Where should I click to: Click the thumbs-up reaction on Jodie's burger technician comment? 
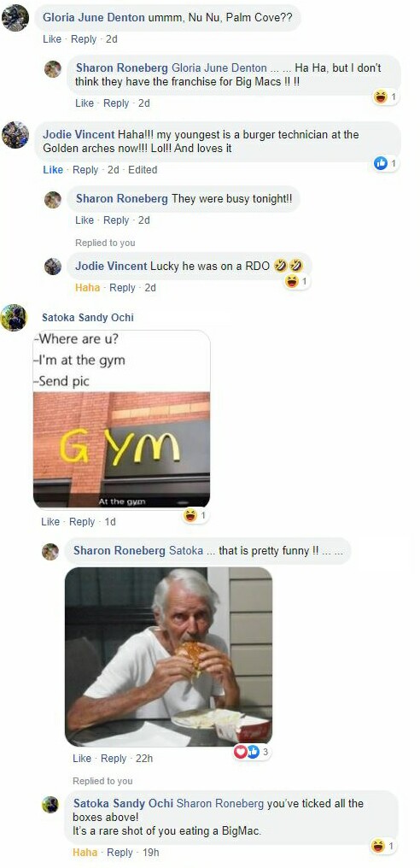(x=386, y=163)
